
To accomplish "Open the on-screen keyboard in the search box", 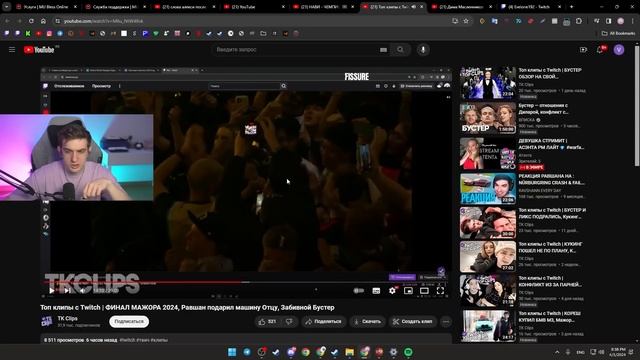I will [383, 50].
